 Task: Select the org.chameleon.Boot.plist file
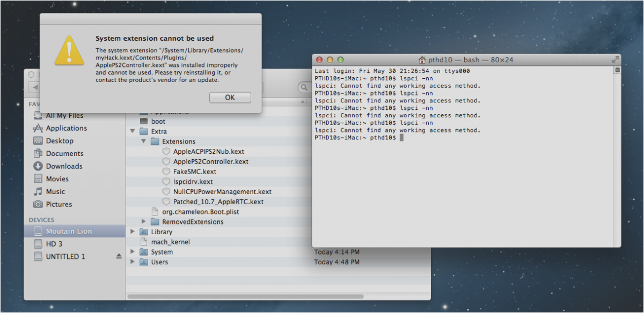click(200, 212)
